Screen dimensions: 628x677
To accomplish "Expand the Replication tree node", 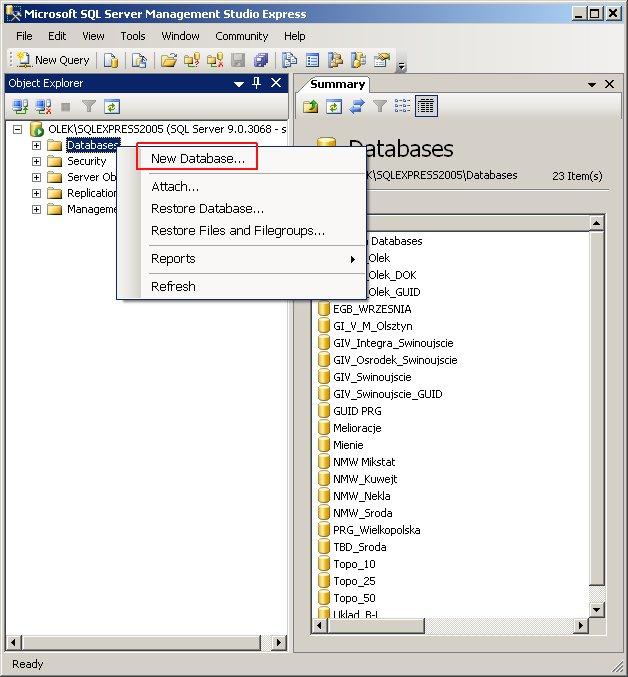I will pos(36,193).
